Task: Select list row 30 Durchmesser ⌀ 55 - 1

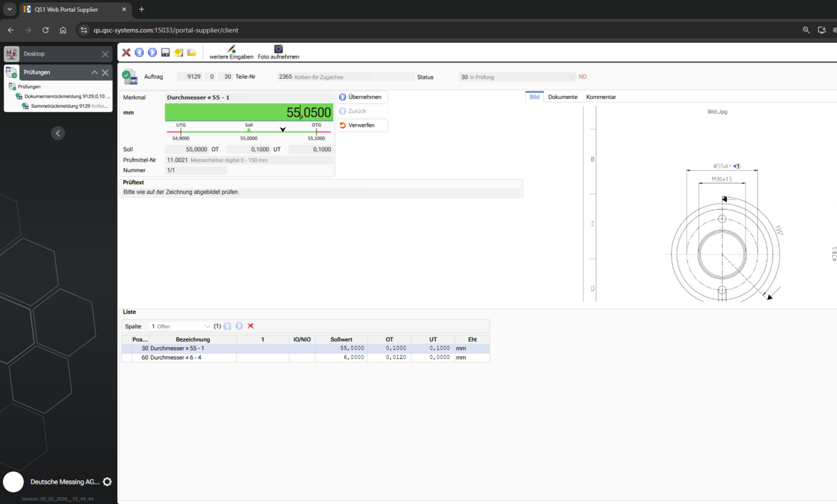Action: pos(306,348)
